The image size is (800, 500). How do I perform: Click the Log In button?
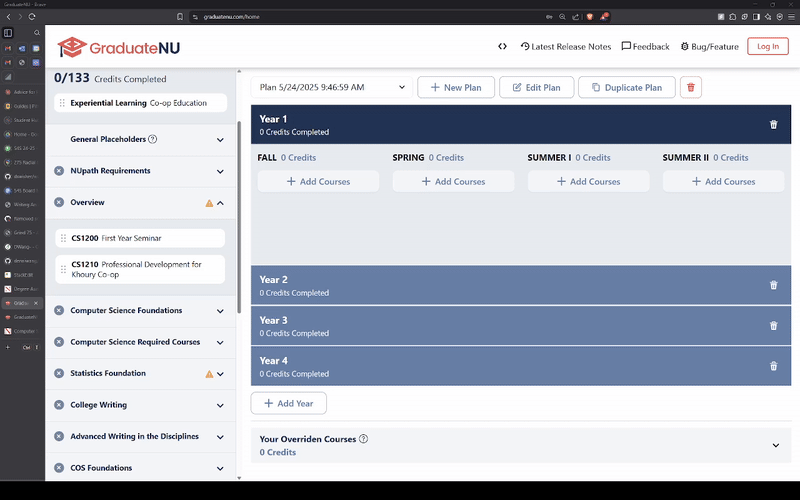(767, 46)
